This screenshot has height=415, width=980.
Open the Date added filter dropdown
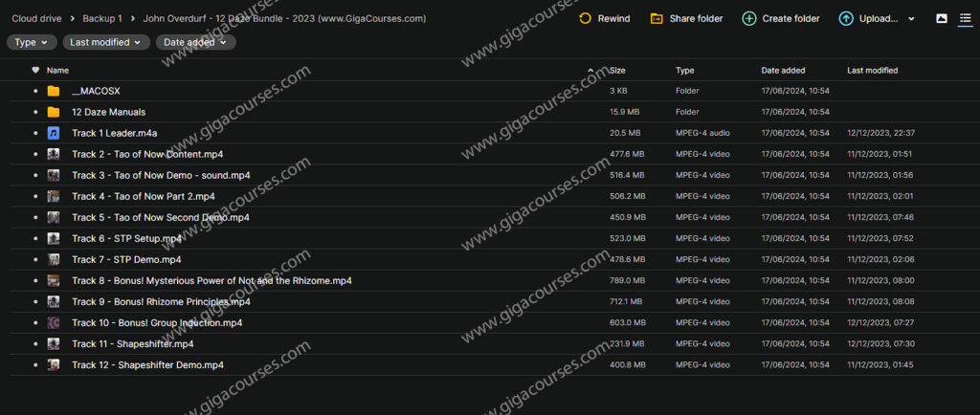[x=195, y=42]
